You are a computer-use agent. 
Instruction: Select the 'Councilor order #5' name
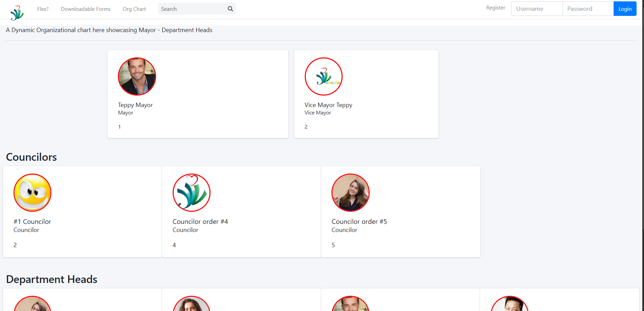(359, 222)
